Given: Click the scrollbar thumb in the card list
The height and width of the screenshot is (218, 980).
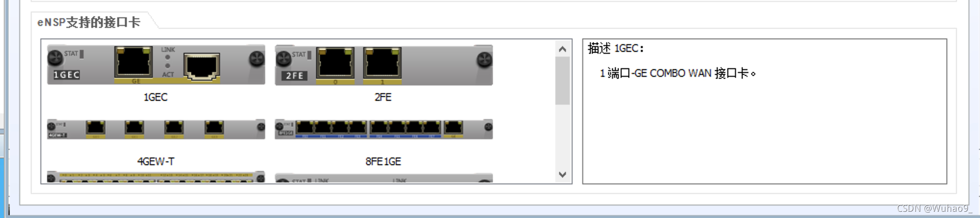Looking at the screenshot, I should point(563,81).
